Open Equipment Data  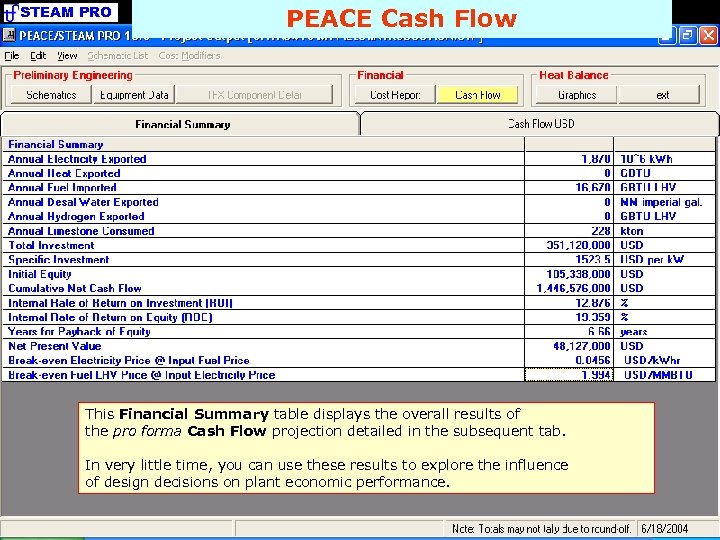134,95
